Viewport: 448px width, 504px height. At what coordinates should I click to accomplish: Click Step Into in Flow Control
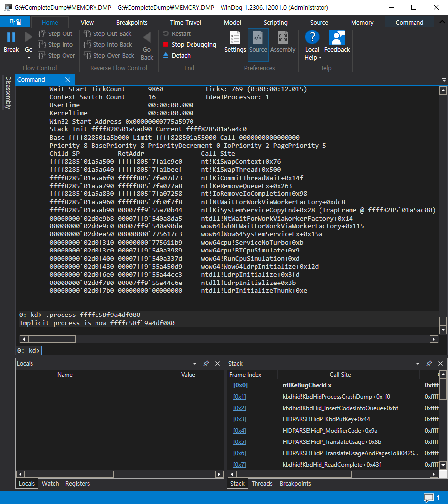coord(55,45)
